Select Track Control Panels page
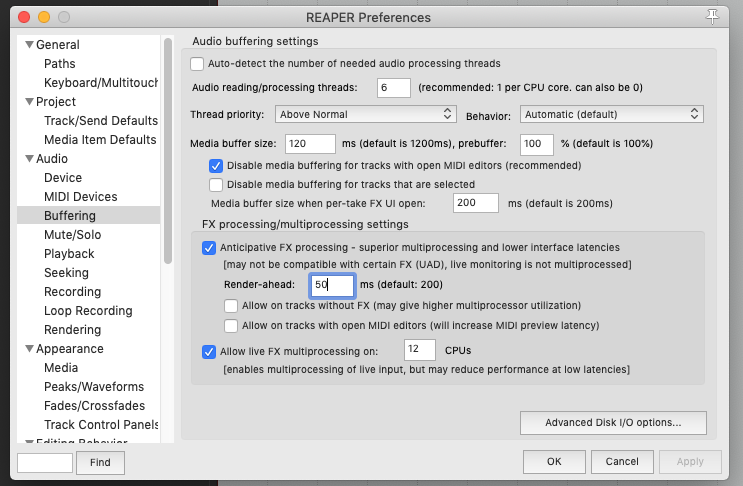The width and height of the screenshot is (743, 486). (101, 424)
